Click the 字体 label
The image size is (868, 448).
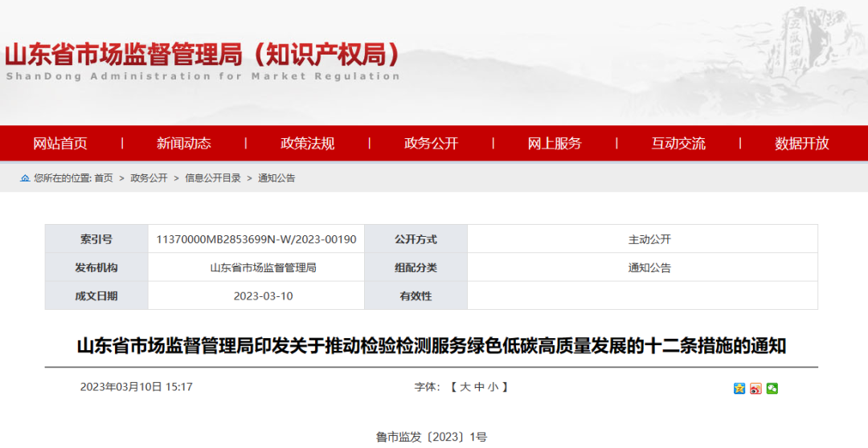click(x=426, y=387)
